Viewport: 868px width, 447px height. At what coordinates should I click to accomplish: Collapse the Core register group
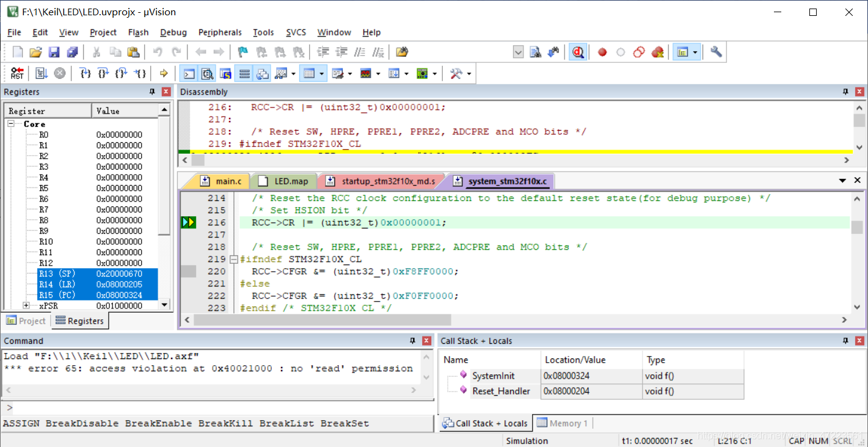11,124
